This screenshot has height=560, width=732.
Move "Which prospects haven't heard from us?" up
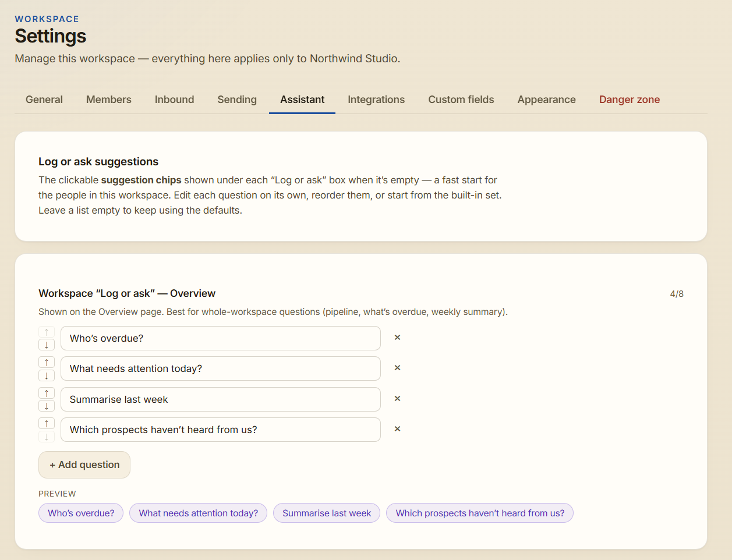click(47, 423)
